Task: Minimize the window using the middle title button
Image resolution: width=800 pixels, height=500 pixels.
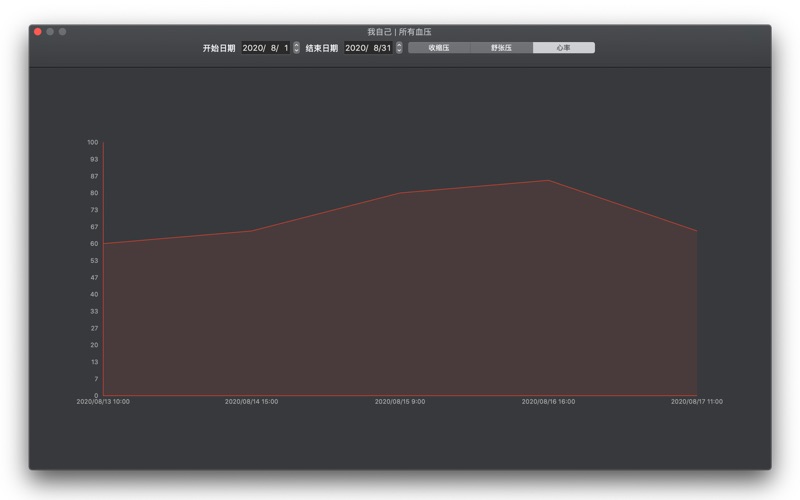Action: pyautogui.click(x=50, y=32)
